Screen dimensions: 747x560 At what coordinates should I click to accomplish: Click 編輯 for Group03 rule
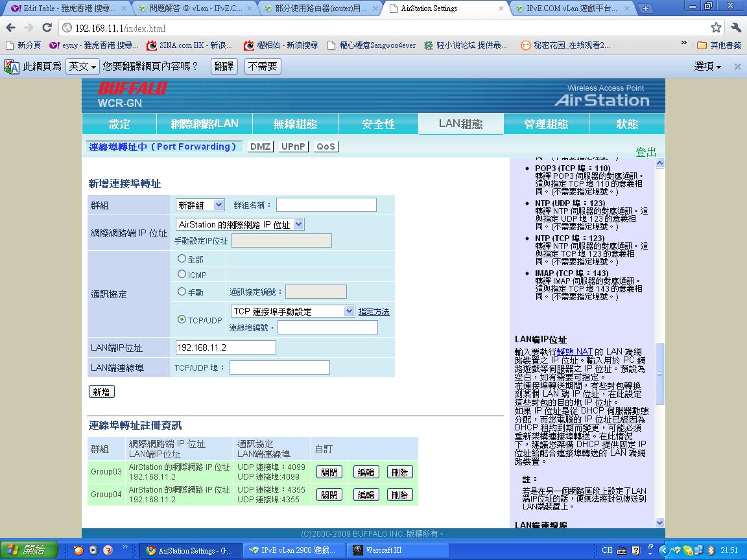(x=366, y=472)
